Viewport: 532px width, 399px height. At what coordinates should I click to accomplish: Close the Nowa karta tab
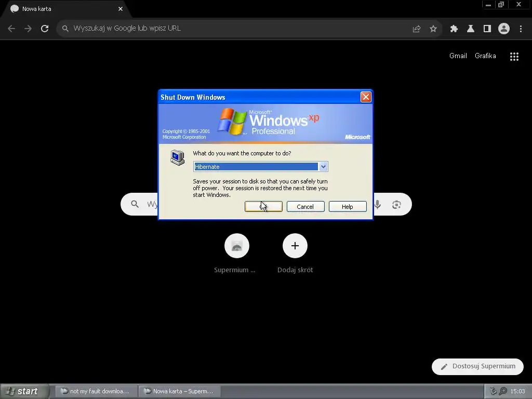pos(121,9)
